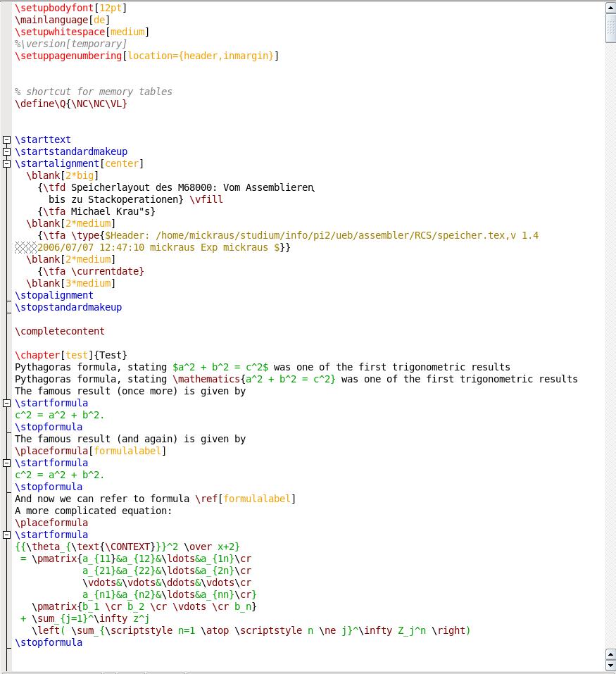The height and width of the screenshot is (674, 616).
Task: Place cursor in the \chapter[test]{Test} line
Action: (70, 355)
